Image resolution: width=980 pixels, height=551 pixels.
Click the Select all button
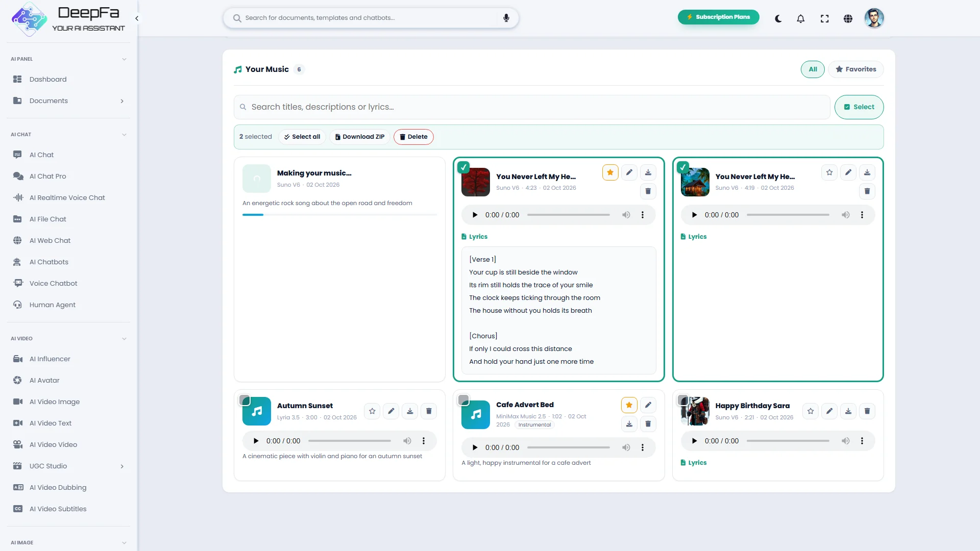pos(302,137)
